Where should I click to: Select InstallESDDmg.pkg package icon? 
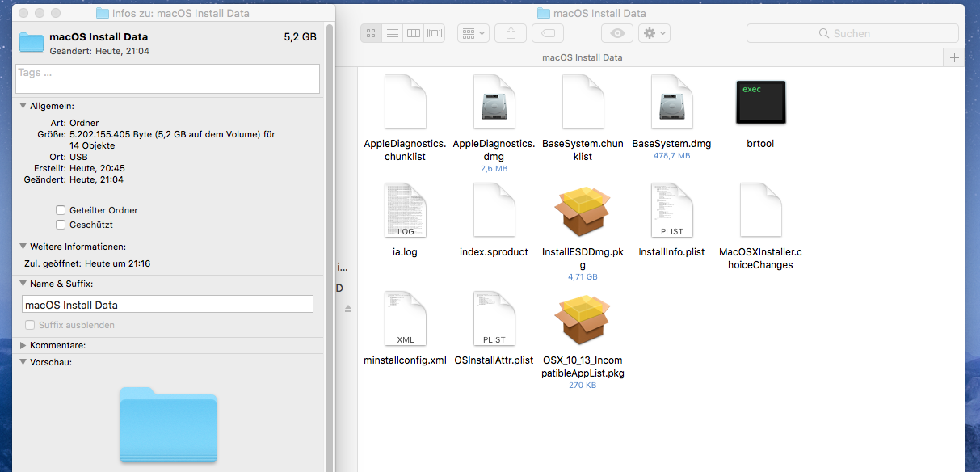coord(583,212)
